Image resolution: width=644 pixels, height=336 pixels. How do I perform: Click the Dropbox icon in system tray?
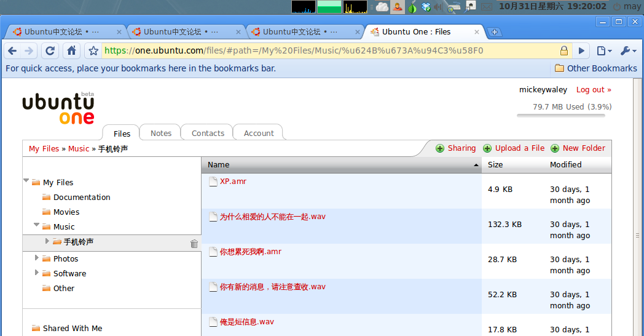click(x=426, y=7)
